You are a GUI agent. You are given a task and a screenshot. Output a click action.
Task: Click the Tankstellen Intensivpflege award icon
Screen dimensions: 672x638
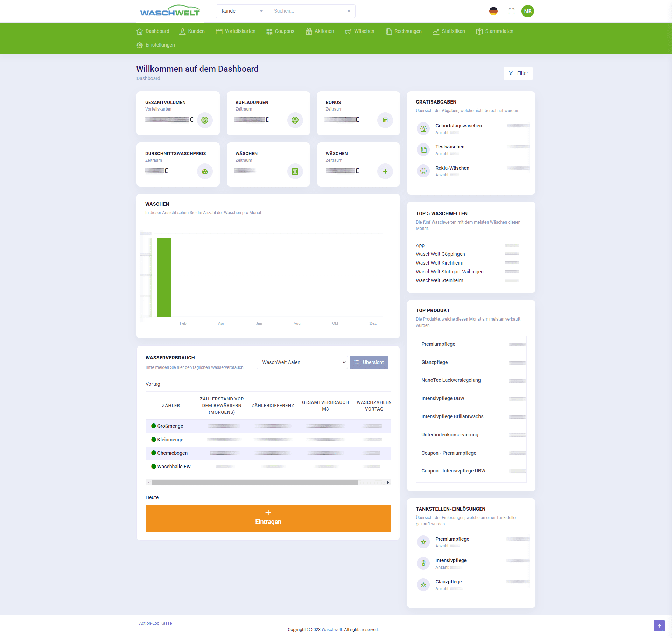coord(423,563)
